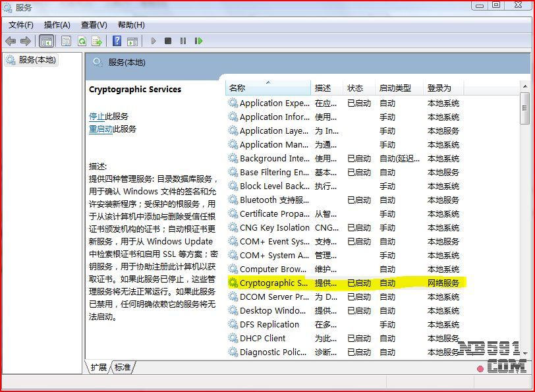This screenshot has width=535, height=392.
Task: Click the Back arrow in toolbar
Action: [11, 41]
